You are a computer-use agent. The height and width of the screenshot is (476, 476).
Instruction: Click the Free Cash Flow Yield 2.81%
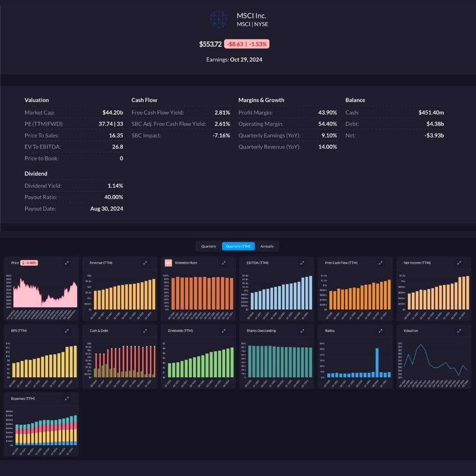(x=222, y=113)
